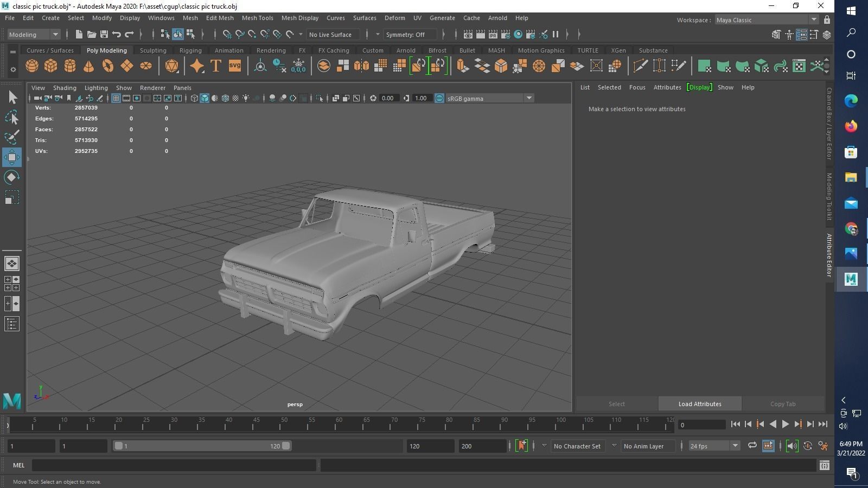Image resolution: width=868 pixels, height=488 pixels.
Task: Activate the Scale tool
Action: click(x=12, y=197)
